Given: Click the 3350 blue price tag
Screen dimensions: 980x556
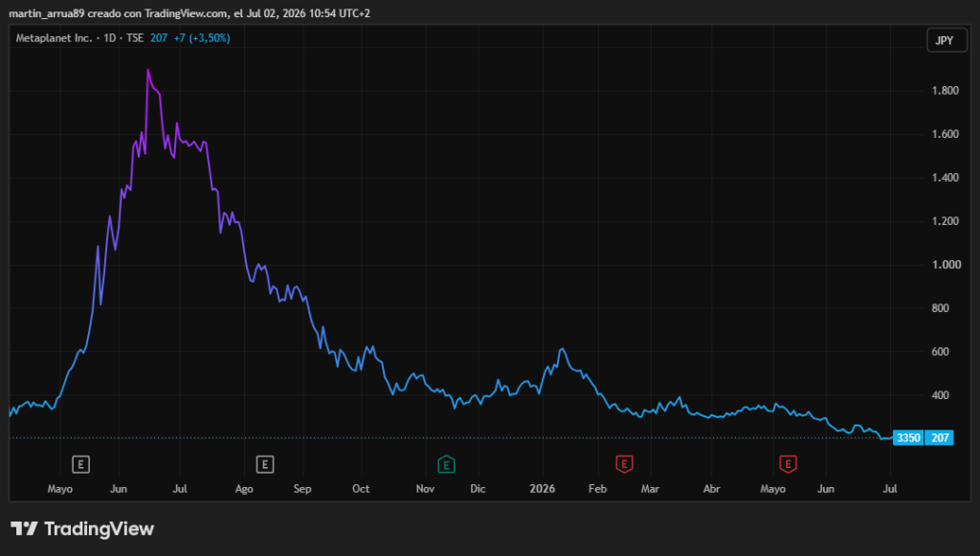Looking at the screenshot, I should (x=908, y=438).
